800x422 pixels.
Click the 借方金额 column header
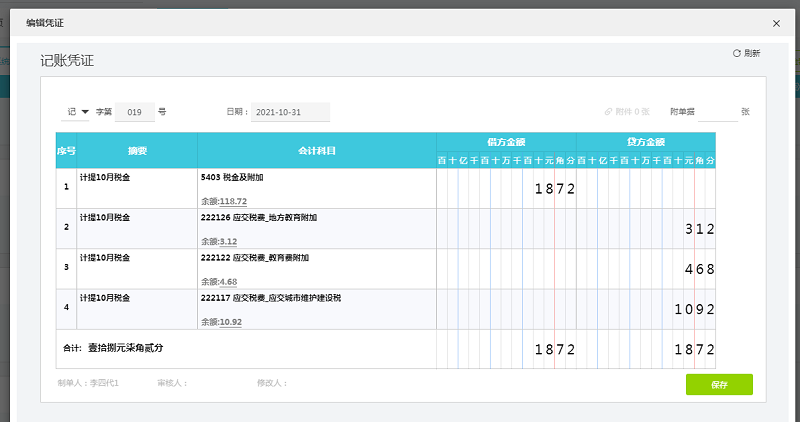[x=506, y=142]
